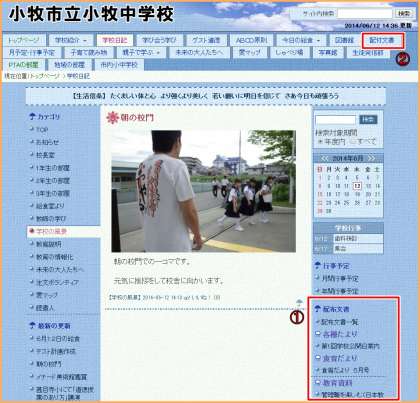This screenshot has height=403, width=420.
Task: Click the school gate photo
Action: (x=203, y=191)
